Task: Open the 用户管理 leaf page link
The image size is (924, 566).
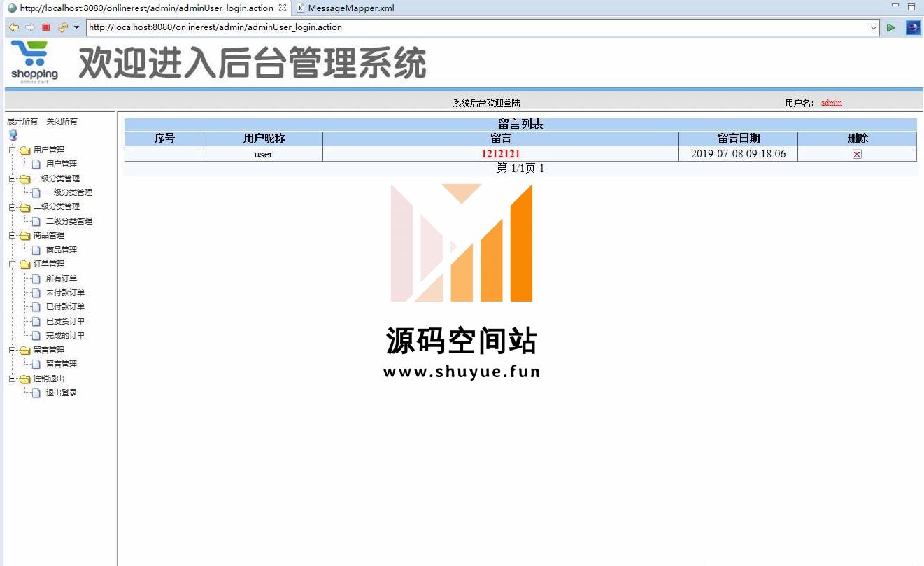Action: (x=62, y=164)
